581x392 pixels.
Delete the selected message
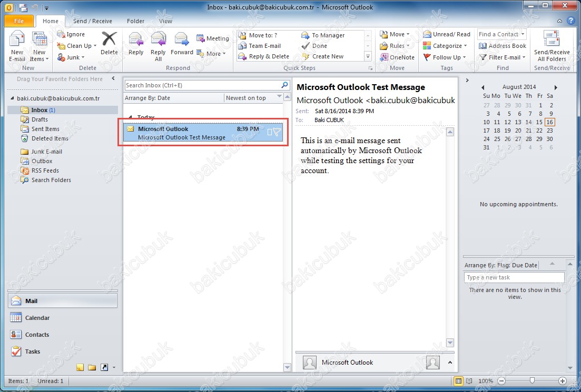(x=109, y=43)
